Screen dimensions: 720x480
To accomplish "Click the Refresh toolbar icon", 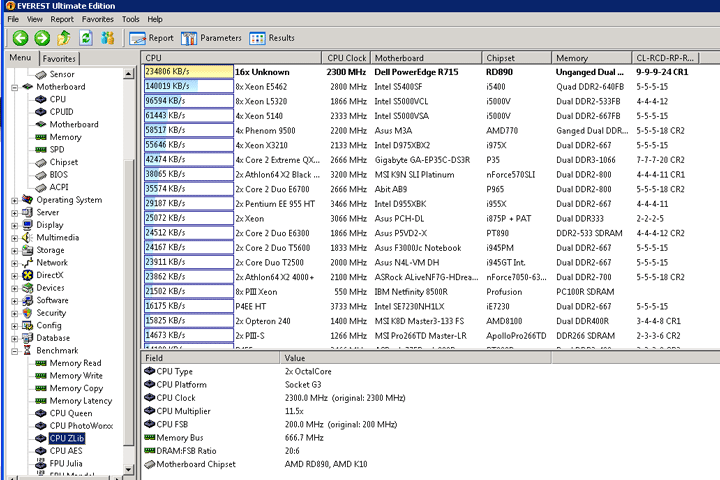I will point(86,38).
